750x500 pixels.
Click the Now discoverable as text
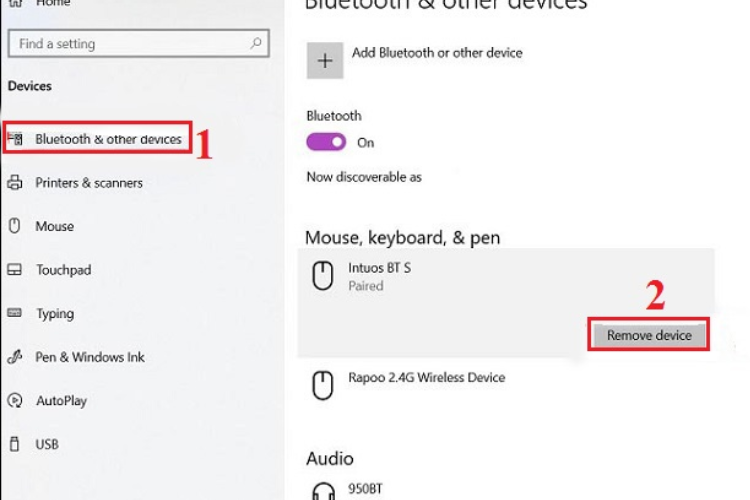click(x=364, y=177)
